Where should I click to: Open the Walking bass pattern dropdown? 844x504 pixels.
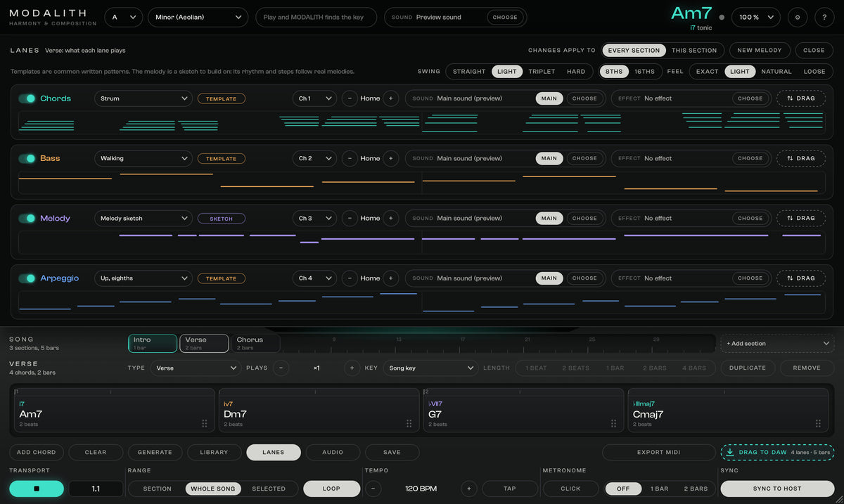click(143, 158)
